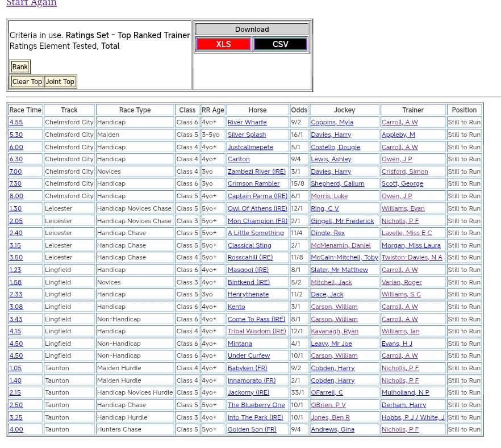Open trainer Twiston-Davies, N A
The width and height of the screenshot is (501, 448).
click(x=412, y=257)
